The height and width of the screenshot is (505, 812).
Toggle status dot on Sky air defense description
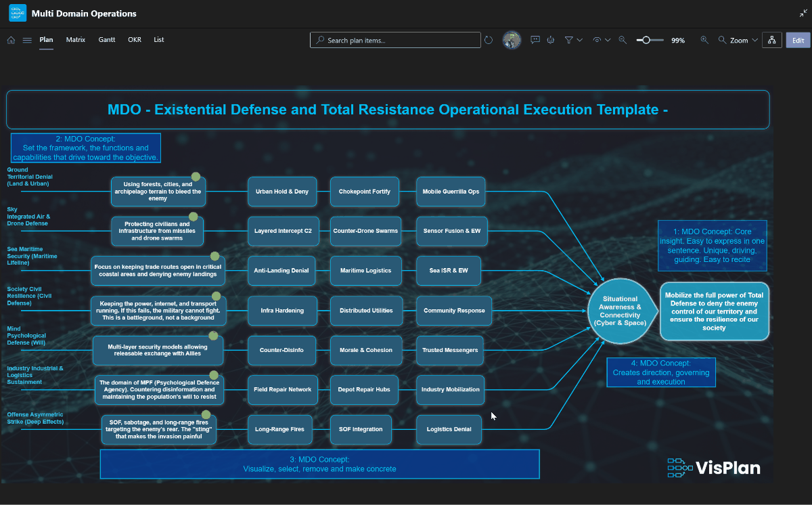pos(193,217)
